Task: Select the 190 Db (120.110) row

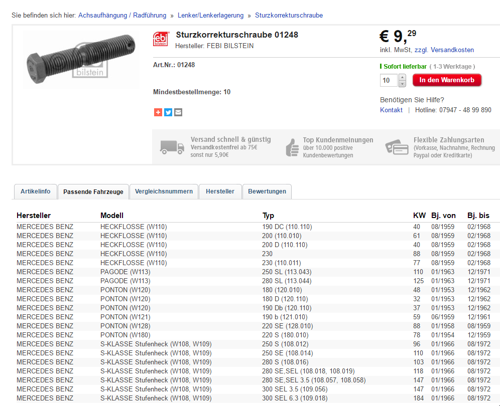Action: pos(256,308)
